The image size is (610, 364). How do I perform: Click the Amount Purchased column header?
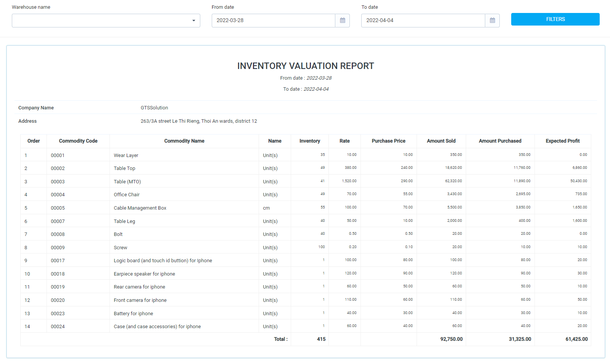pyautogui.click(x=500, y=141)
